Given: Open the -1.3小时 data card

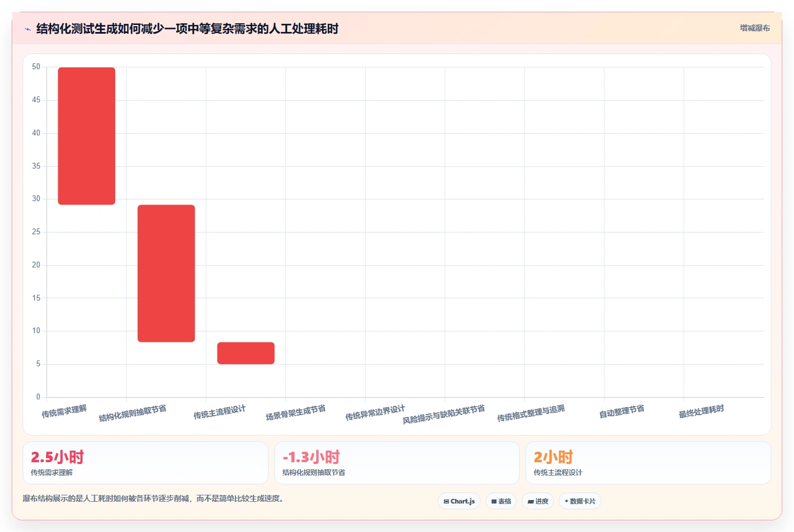Looking at the screenshot, I should point(397,463).
